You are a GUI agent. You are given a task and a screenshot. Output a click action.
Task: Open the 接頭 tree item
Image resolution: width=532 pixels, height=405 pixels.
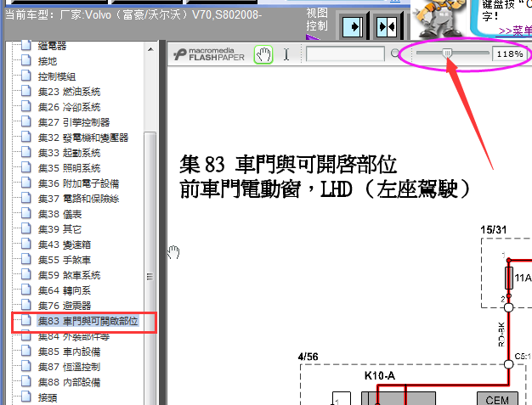[48, 397]
